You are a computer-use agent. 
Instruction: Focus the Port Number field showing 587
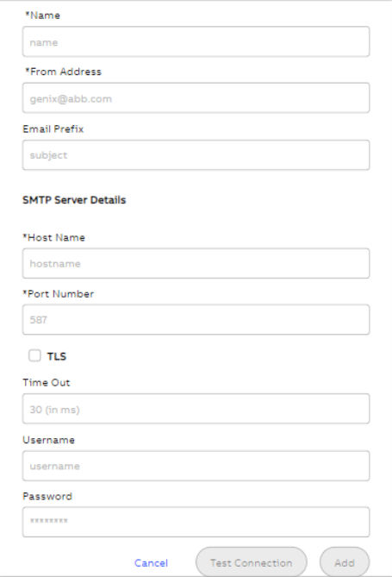(x=196, y=319)
